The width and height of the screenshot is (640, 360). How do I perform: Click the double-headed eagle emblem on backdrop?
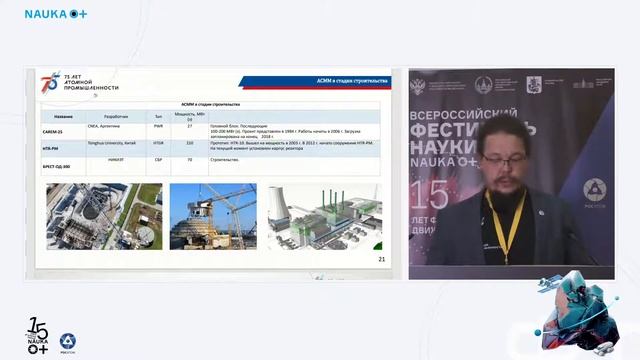coord(417,86)
